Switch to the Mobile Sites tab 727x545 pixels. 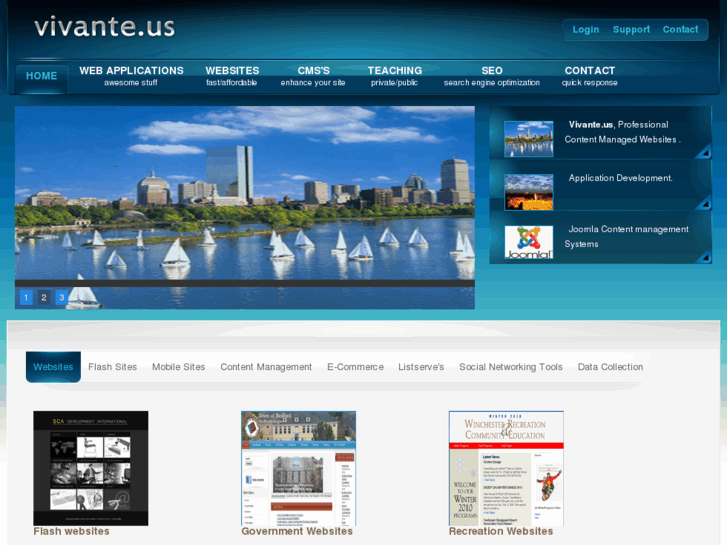(179, 367)
